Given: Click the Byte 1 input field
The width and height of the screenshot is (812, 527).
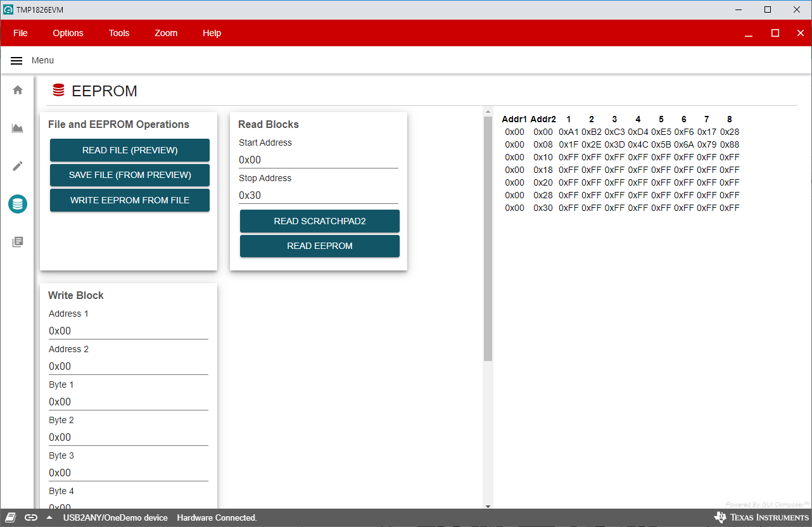Looking at the screenshot, I should (x=129, y=402).
